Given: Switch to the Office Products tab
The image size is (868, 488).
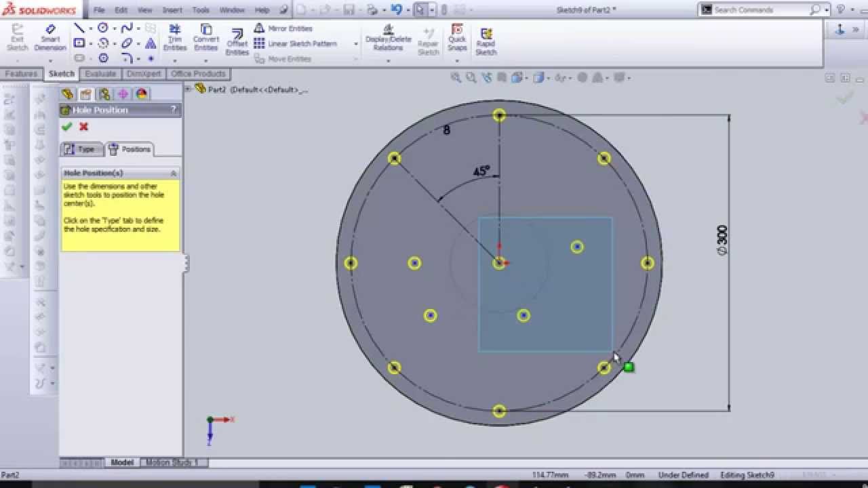Looking at the screenshot, I should pos(198,74).
